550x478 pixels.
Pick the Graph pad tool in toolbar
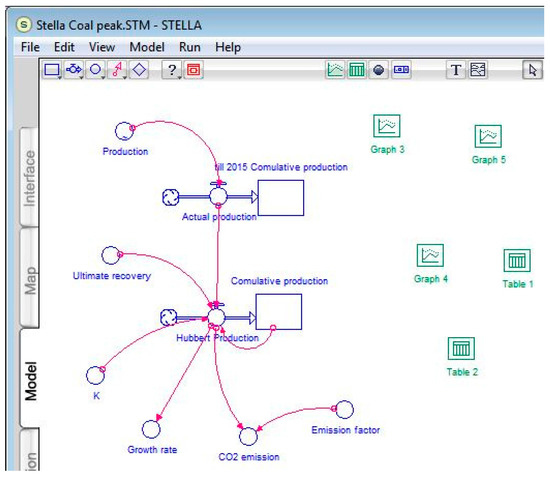coord(335,70)
